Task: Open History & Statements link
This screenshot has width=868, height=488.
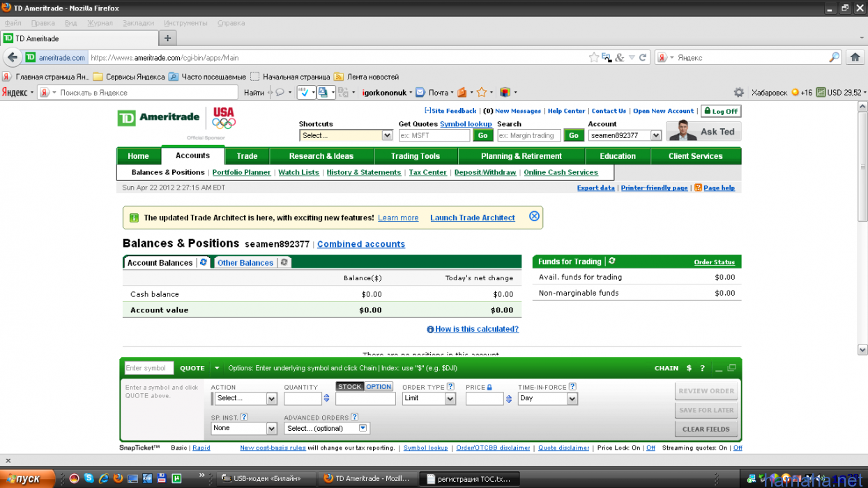Action: click(364, 172)
